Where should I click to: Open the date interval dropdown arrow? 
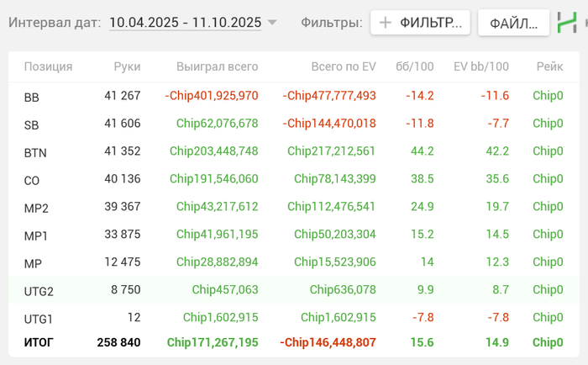point(272,24)
